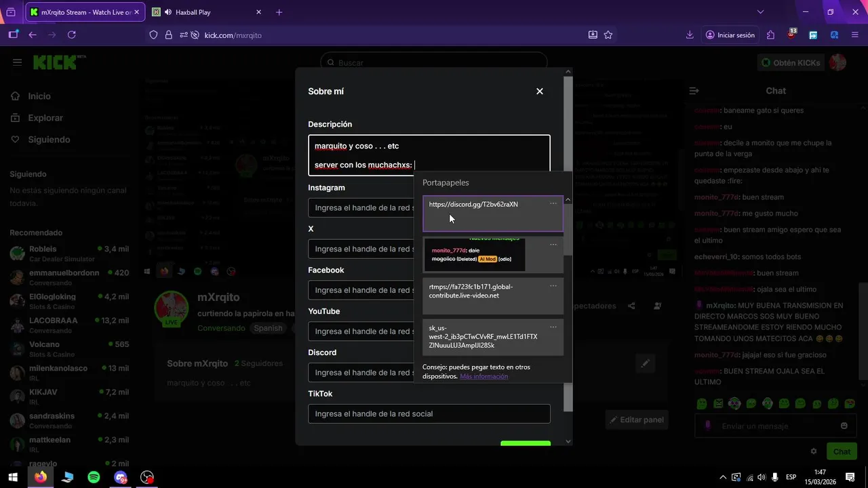Open the chat emoji picker smiley
The image size is (868, 488).
coord(844,426)
